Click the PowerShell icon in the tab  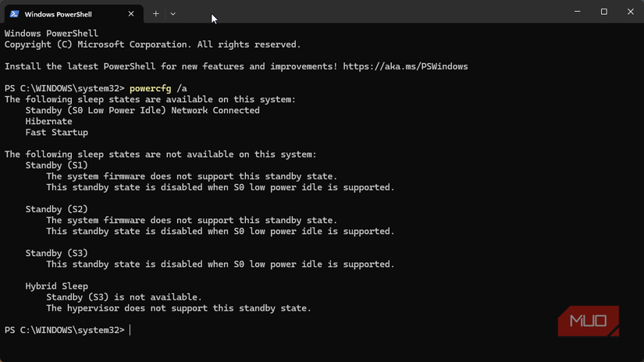click(x=14, y=14)
